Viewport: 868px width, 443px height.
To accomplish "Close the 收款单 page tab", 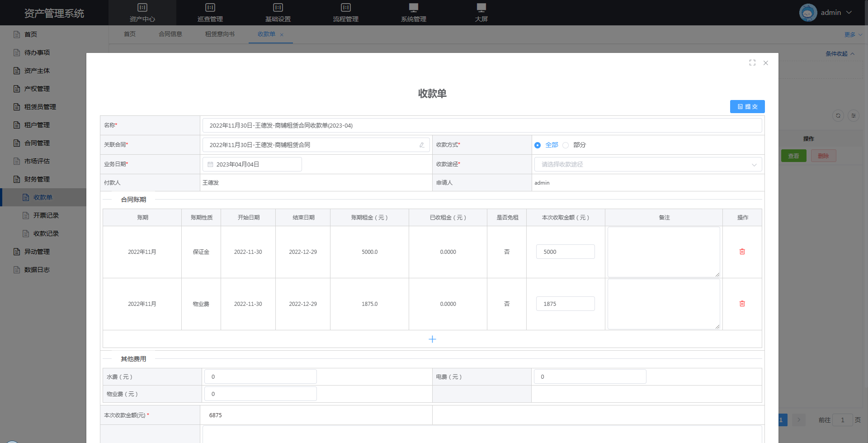I will (282, 35).
